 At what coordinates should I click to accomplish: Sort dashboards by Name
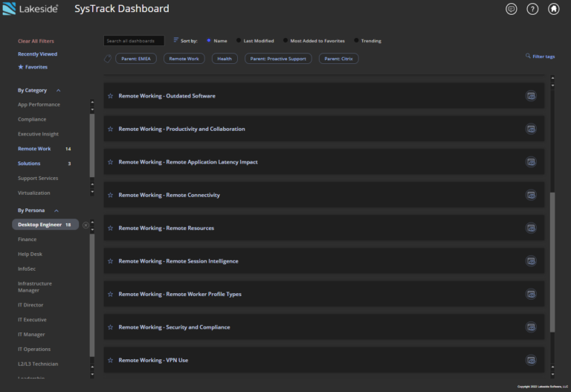coord(209,40)
